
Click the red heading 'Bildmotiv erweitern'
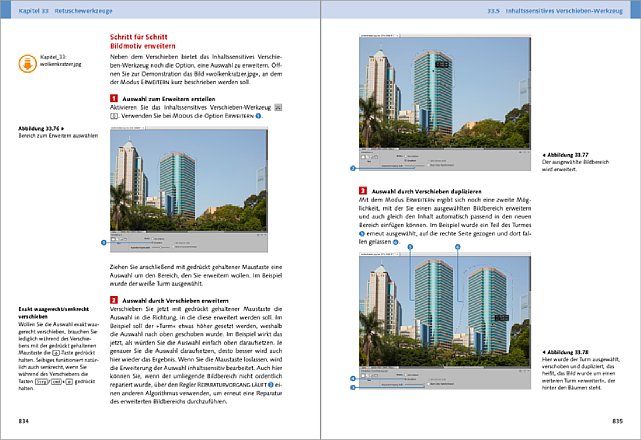(143, 46)
